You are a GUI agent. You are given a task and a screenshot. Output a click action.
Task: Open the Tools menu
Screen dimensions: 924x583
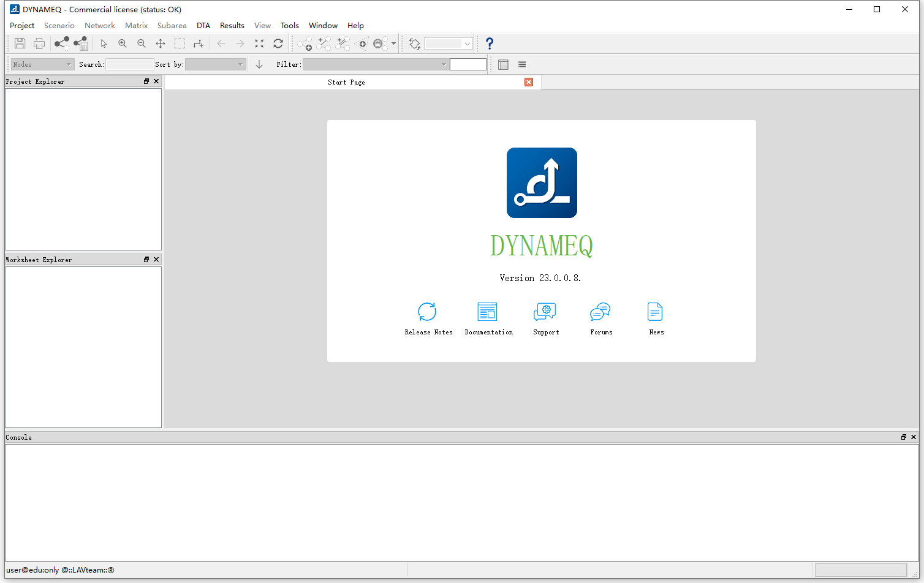[290, 25]
